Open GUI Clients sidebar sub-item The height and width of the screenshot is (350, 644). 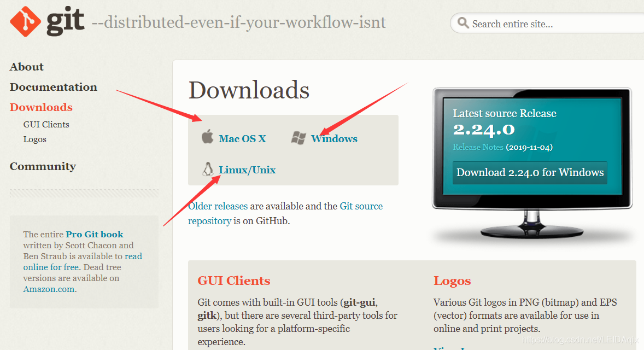46,124
